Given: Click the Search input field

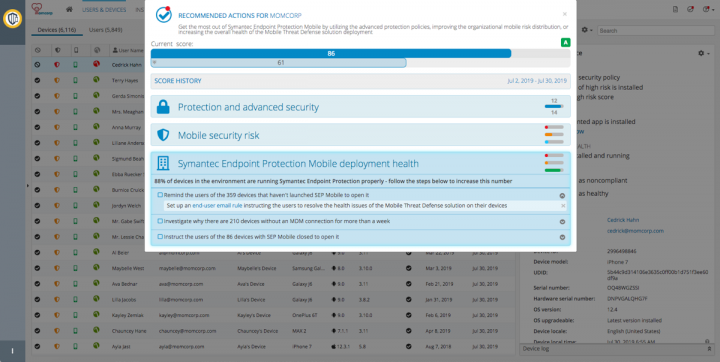Looking at the screenshot, I should click(656, 30).
